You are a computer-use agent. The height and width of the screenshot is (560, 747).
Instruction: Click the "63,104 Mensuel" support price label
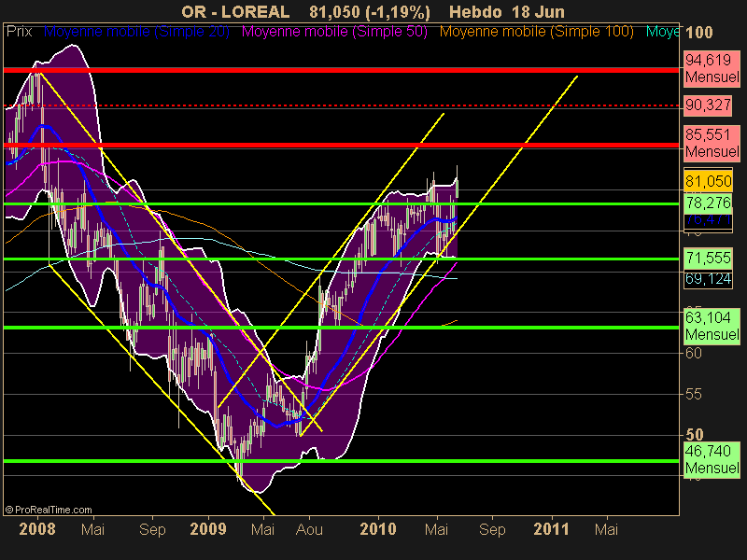click(x=712, y=326)
